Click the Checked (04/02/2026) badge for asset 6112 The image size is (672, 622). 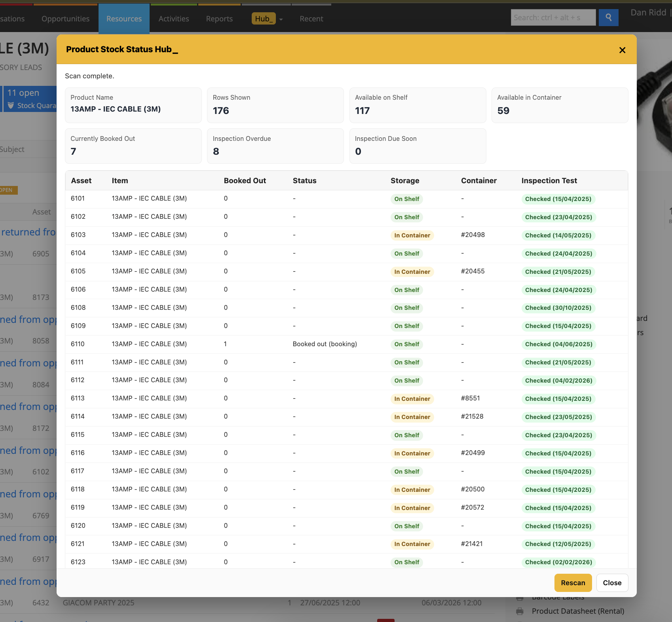[x=559, y=380]
